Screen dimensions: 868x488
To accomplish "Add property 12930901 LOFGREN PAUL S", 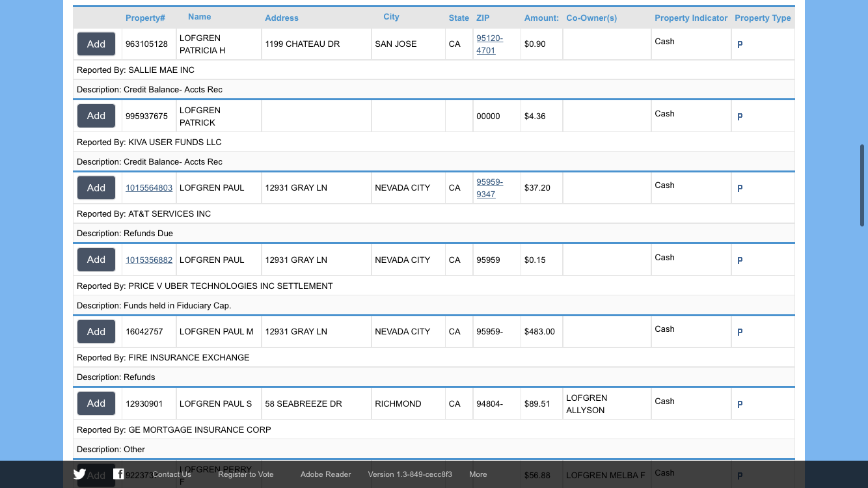I will click(96, 403).
